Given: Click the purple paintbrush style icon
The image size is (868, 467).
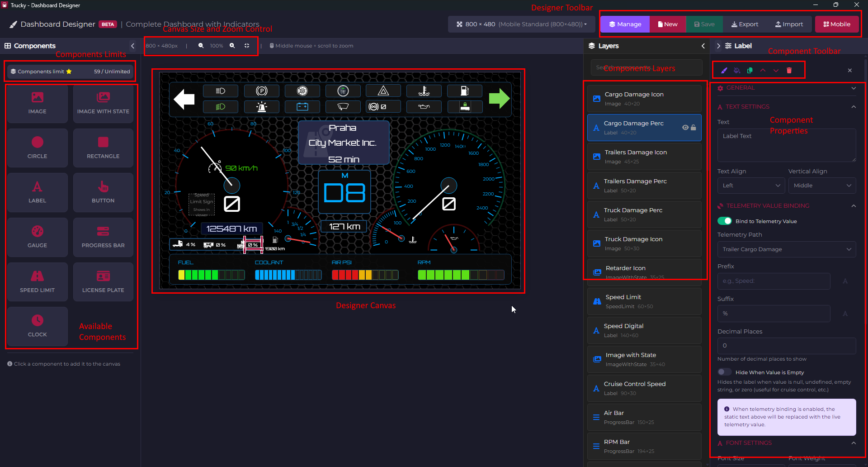Looking at the screenshot, I should click(x=724, y=71).
